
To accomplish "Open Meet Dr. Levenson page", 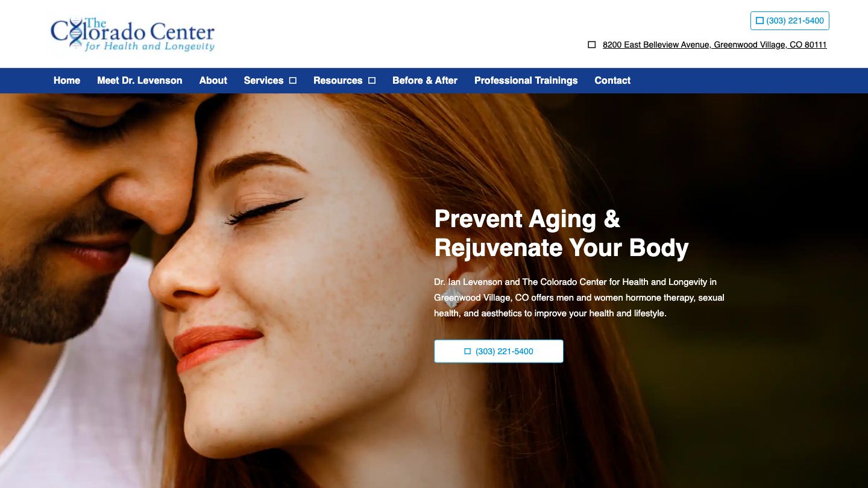I will 140,80.
